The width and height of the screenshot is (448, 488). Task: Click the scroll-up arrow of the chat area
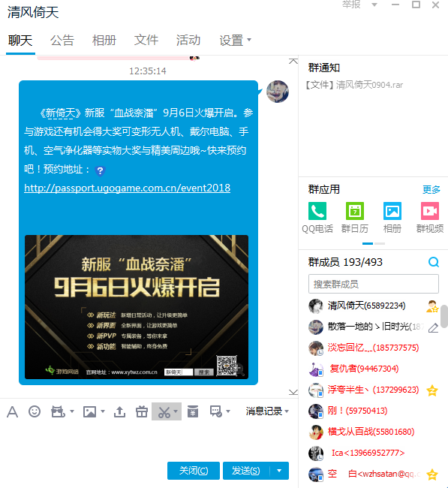pyautogui.click(x=293, y=61)
